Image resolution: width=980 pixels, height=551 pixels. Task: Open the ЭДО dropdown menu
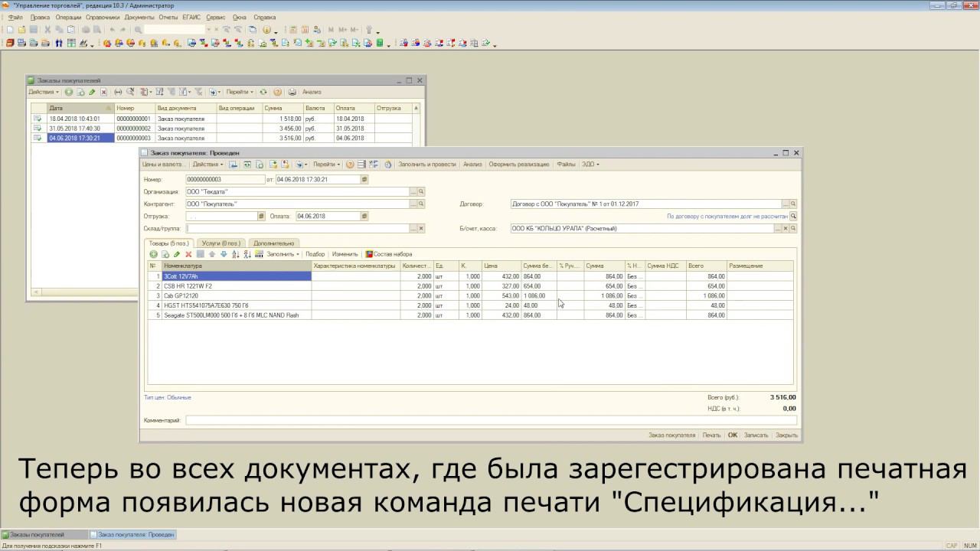point(590,165)
